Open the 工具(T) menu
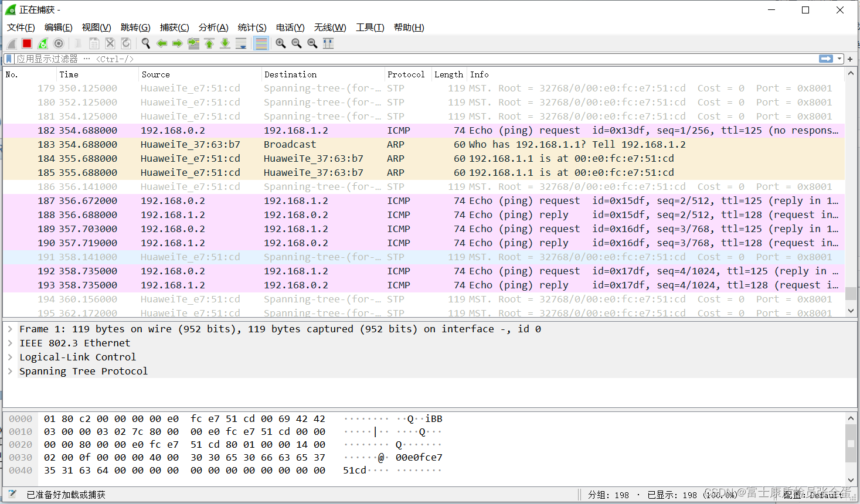Image resolution: width=860 pixels, height=504 pixels. [370, 28]
